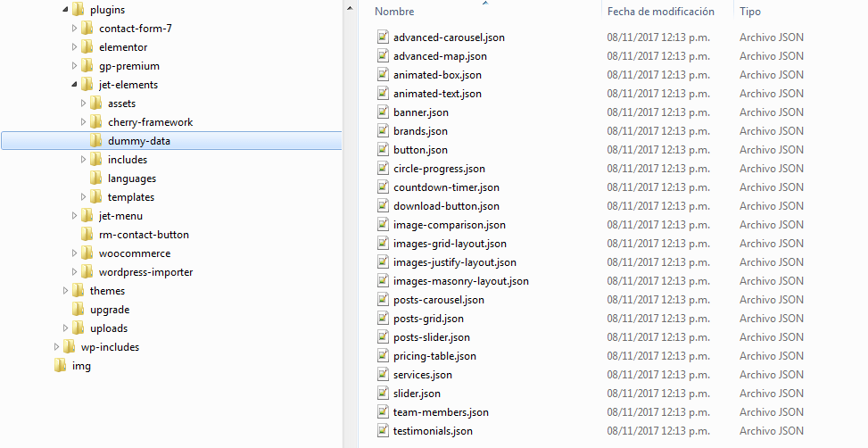Expand the jet-menu folder arrow

click(x=75, y=216)
